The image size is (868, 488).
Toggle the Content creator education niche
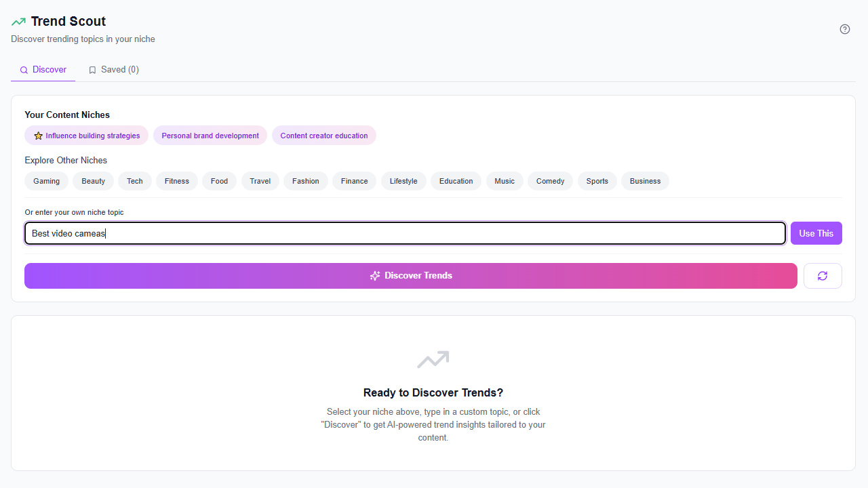[x=323, y=136]
